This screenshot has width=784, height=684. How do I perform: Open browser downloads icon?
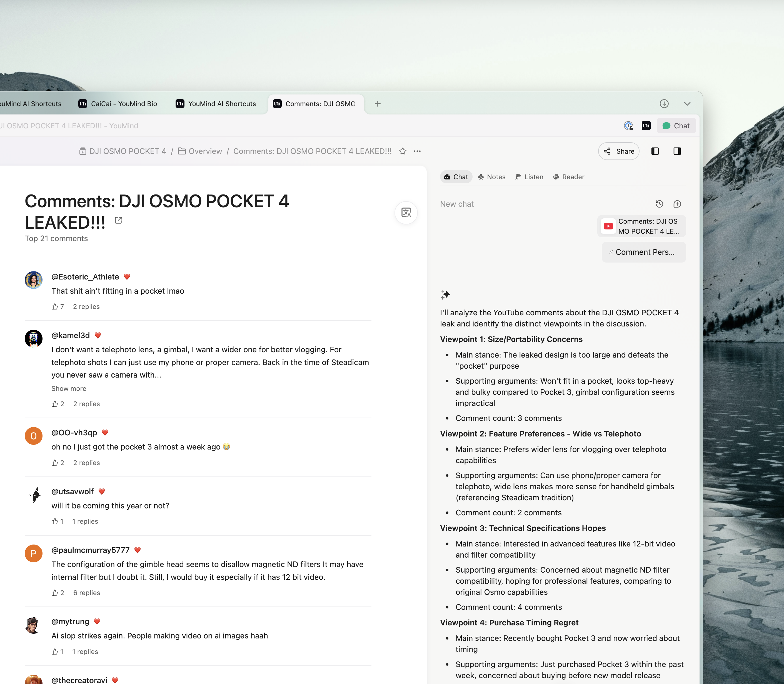tap(664, 103)
